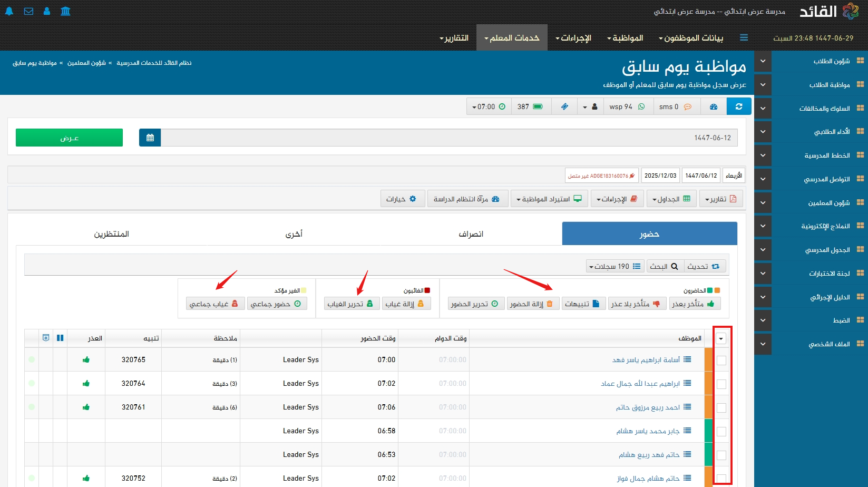The height and width of the screenshot is (487, 868).
Task: Click the hamburger menu icon in navbar
Action: [744, 37]
